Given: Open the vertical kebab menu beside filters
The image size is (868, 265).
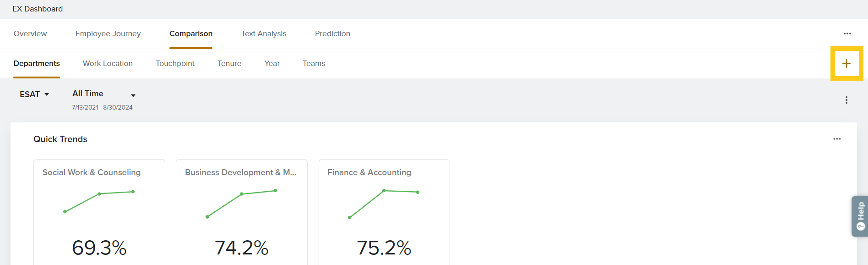Looking at the screenshot, I should pyautogui.click(x=846, y=100).
